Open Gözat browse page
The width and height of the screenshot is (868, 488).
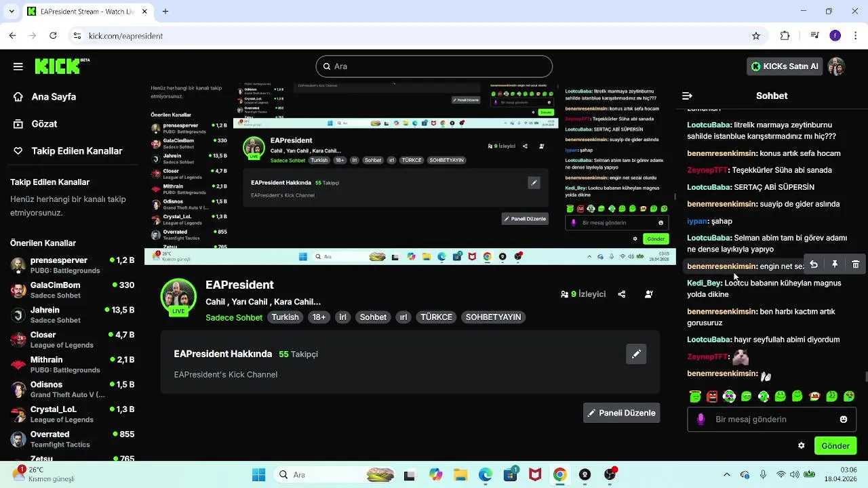[35, 124]
